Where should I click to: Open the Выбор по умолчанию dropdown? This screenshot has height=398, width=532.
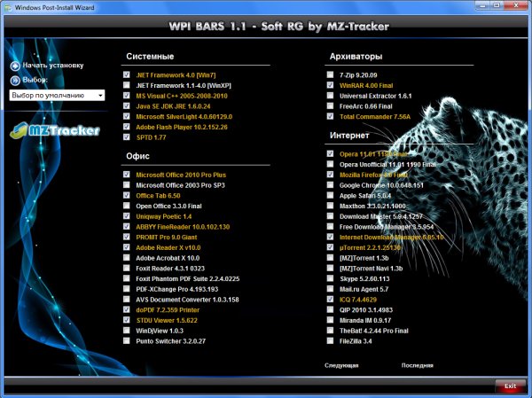point(57,96)
